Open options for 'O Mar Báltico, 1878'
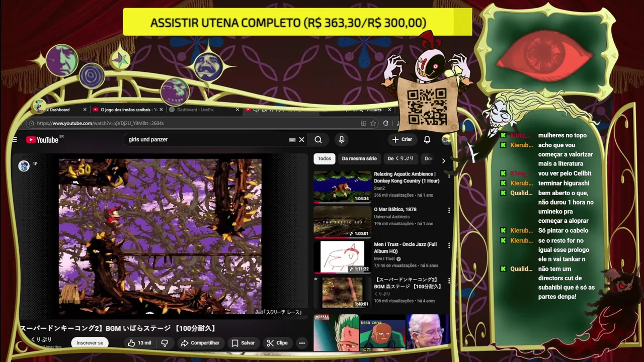 [449, 211]
